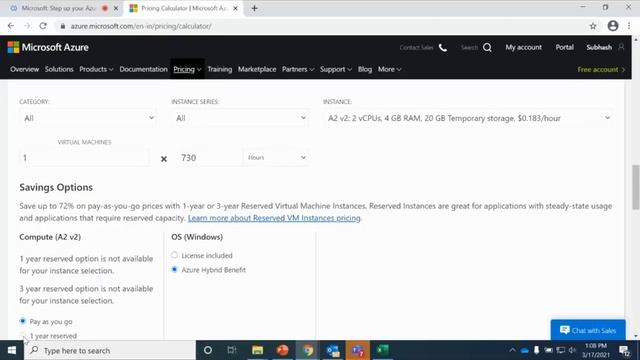The image size is (640, 360).
Task: Click the Subhash user profile icon
Action: point(621,47)
